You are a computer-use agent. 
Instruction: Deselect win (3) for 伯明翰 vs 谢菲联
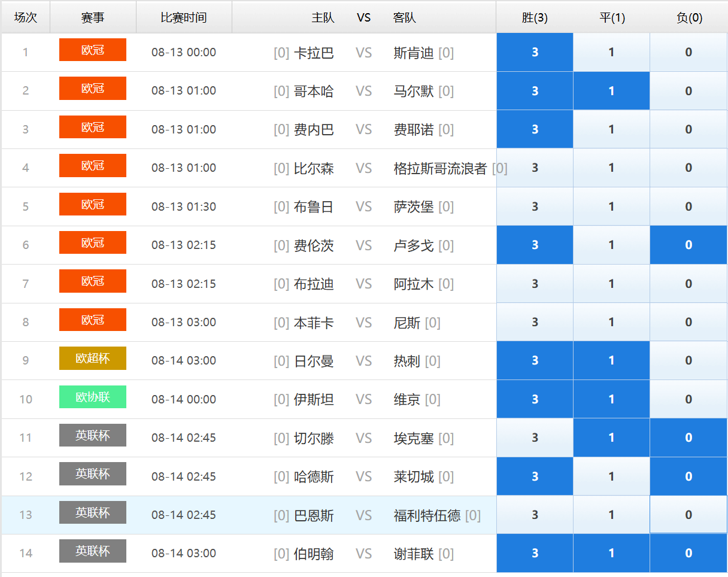tap(535, 553)
